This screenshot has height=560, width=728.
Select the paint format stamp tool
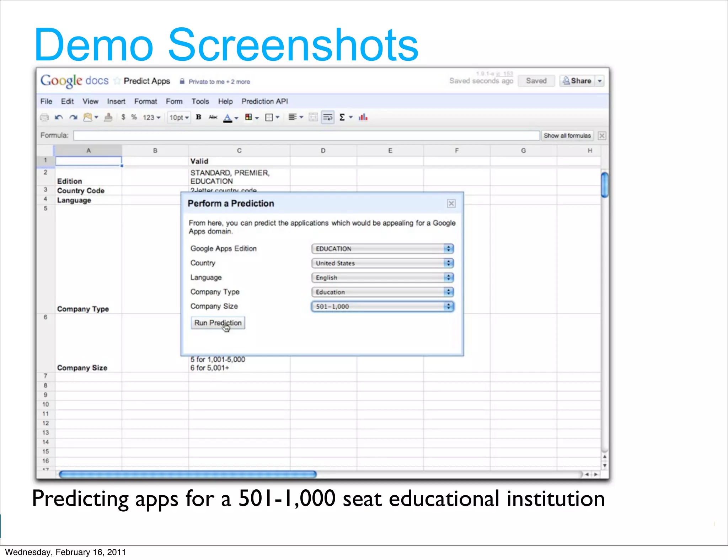(x=108, y=117)
